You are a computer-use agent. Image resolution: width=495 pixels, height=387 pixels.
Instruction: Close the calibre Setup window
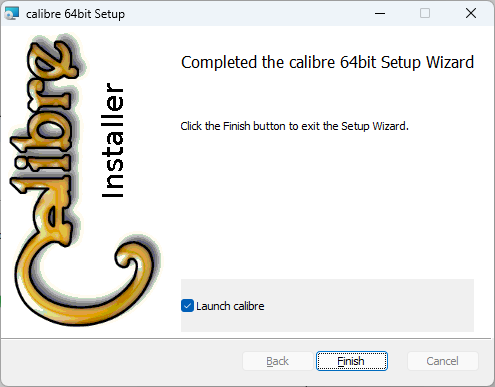(x=471, y=13)
